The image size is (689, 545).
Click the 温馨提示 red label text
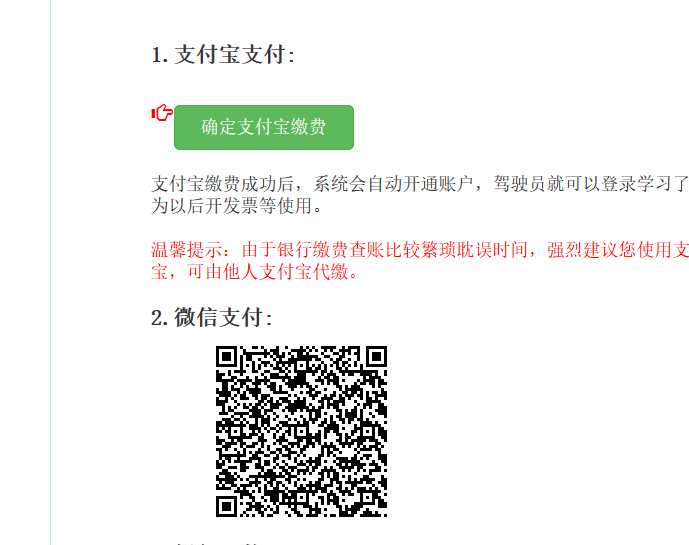click(x=187, y=250)
